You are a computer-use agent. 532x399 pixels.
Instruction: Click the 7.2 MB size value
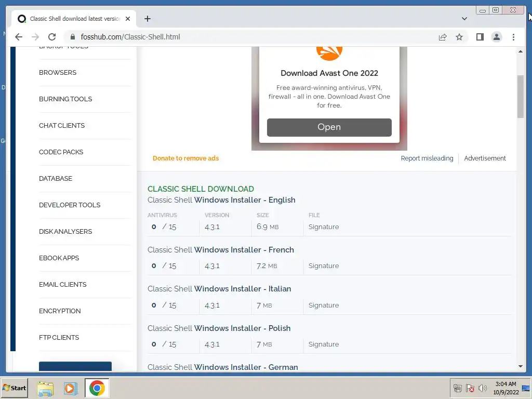267,265
